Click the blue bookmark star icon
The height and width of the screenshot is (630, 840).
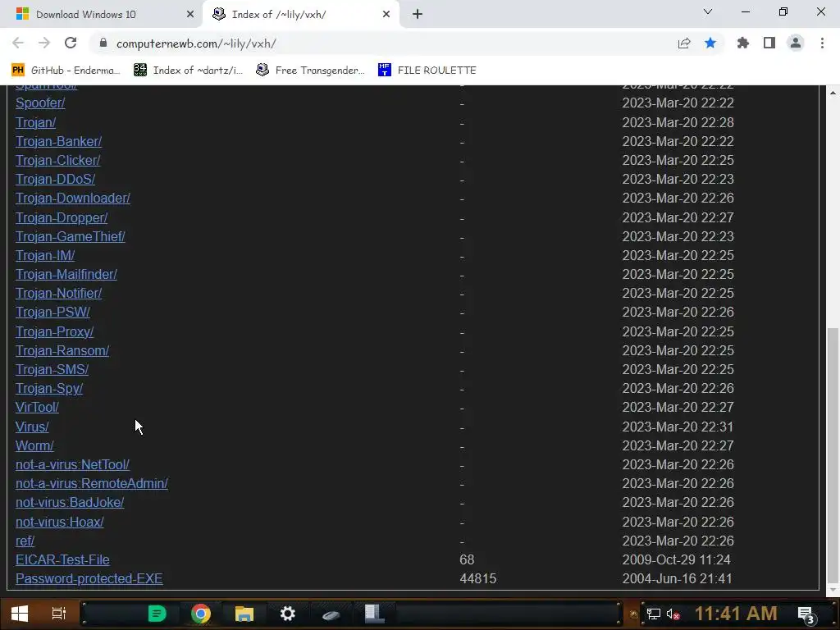click(x=710, y=43)
